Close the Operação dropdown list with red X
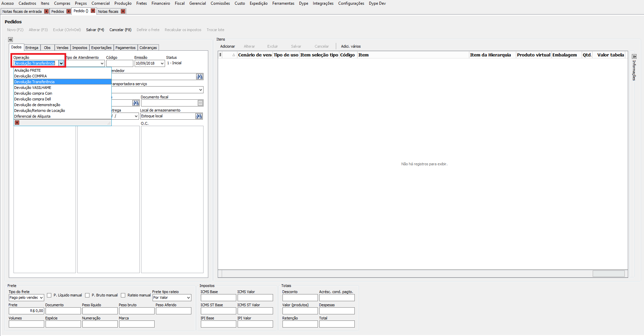 (x=17, y=123)
